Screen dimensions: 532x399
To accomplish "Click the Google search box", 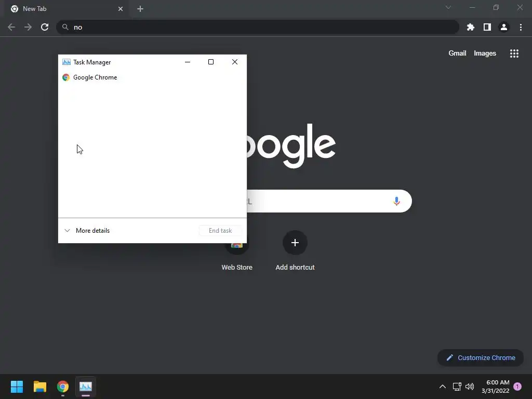I will click(x=329, y=201).
